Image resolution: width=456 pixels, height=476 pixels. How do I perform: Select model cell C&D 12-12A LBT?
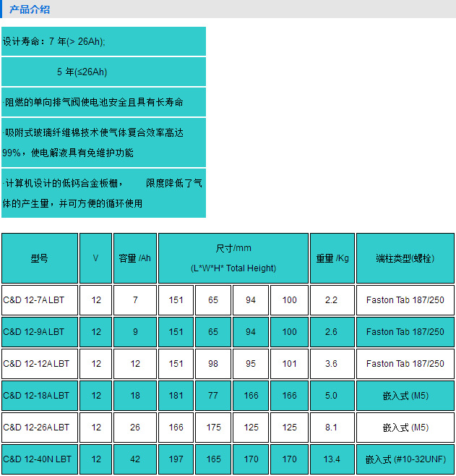point(40,364)
